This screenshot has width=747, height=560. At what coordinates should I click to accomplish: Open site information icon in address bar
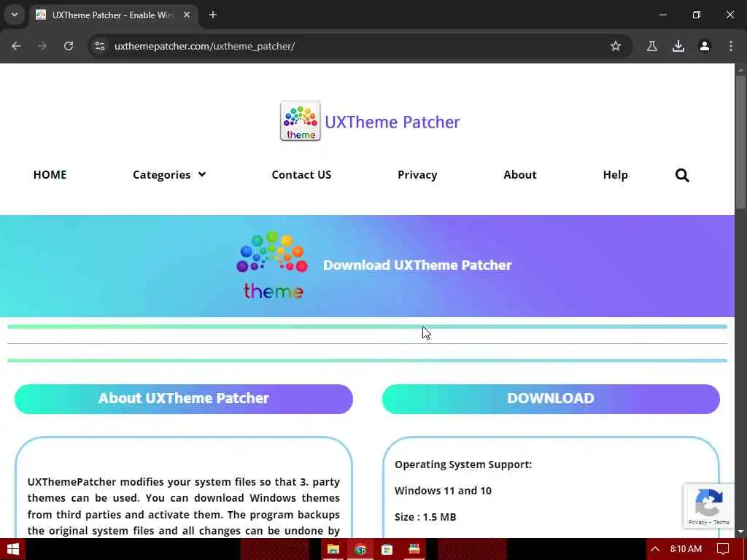(99, 46)
